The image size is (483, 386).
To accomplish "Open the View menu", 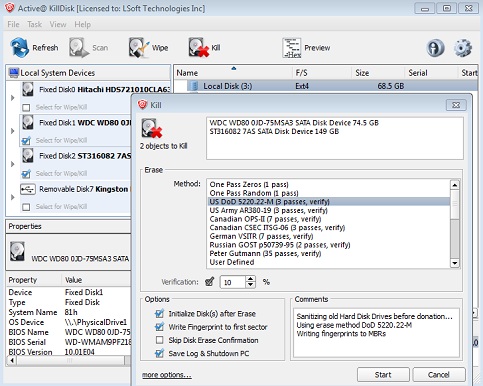I will click(x=58, y=24).
